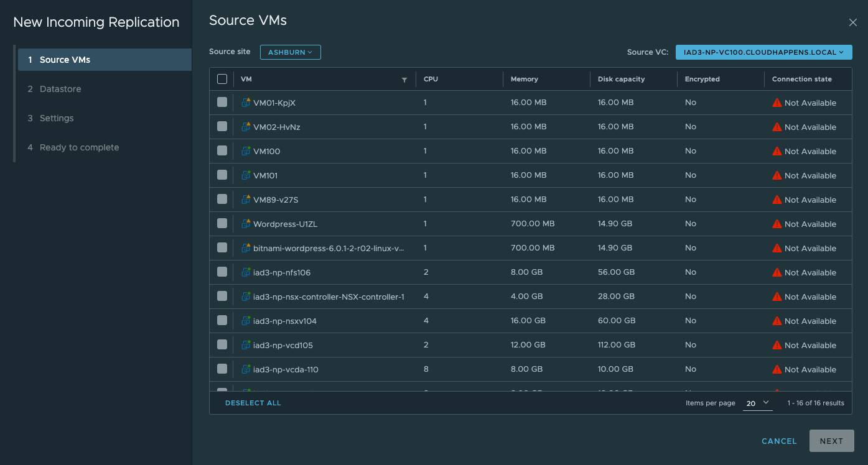Close the Source VMs dialog
Image resolution: width=868 pixels, height=465 pixels.
click(x=852, y=22)
